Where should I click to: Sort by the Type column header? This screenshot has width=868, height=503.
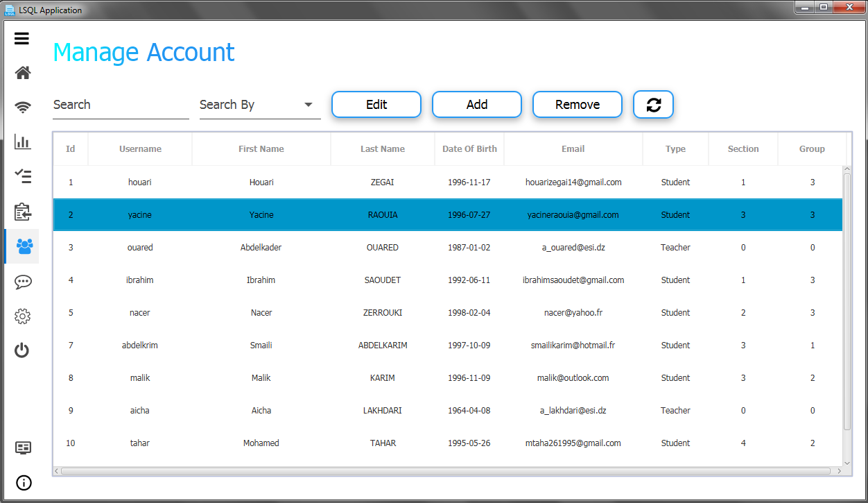(x=675, y=149)
